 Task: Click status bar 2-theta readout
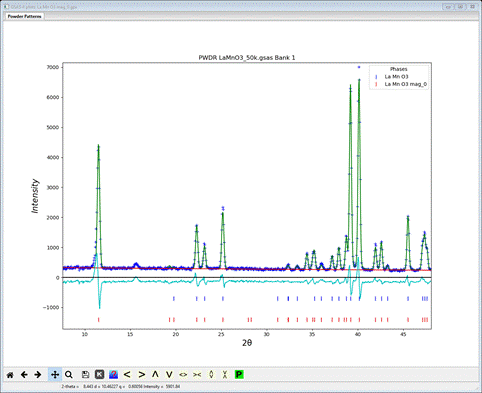click(79, 387)
